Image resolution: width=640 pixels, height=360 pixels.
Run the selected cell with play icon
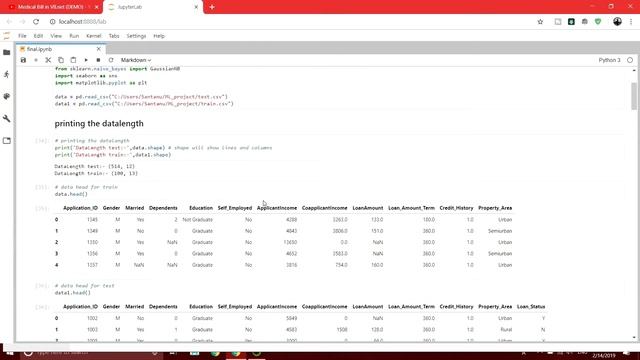pyautogui.click(x=86, y=60)
